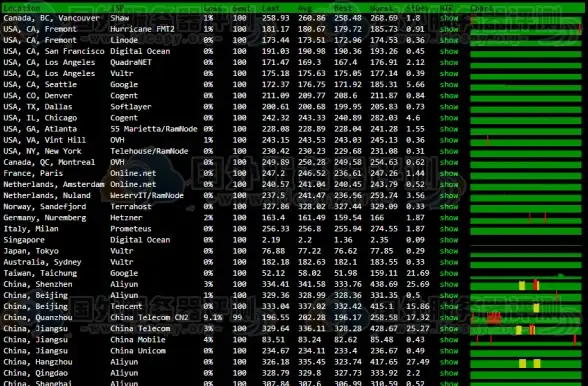Image resolution: width=588 pixels, height=386 pixels.
Task: Open the show link for Beijing Tencent
Action: coord(449,306)
